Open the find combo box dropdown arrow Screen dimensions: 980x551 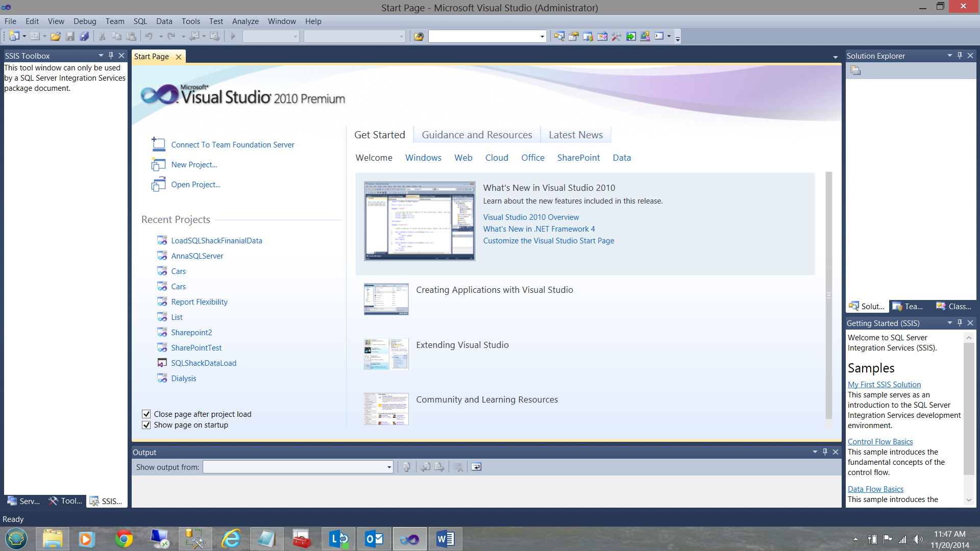[x=542, y=36]
